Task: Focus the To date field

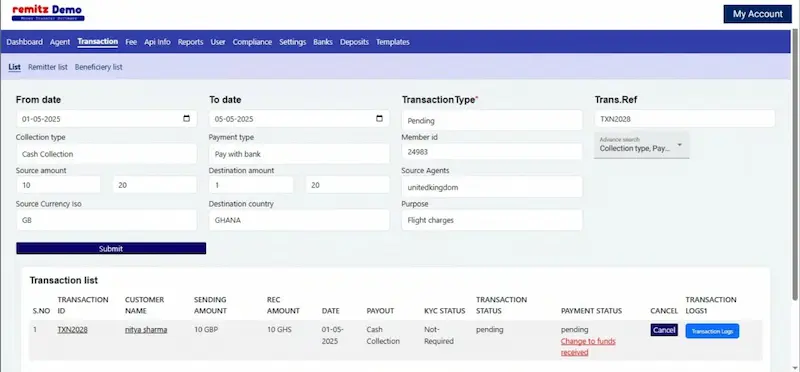Action: [299, 118]
